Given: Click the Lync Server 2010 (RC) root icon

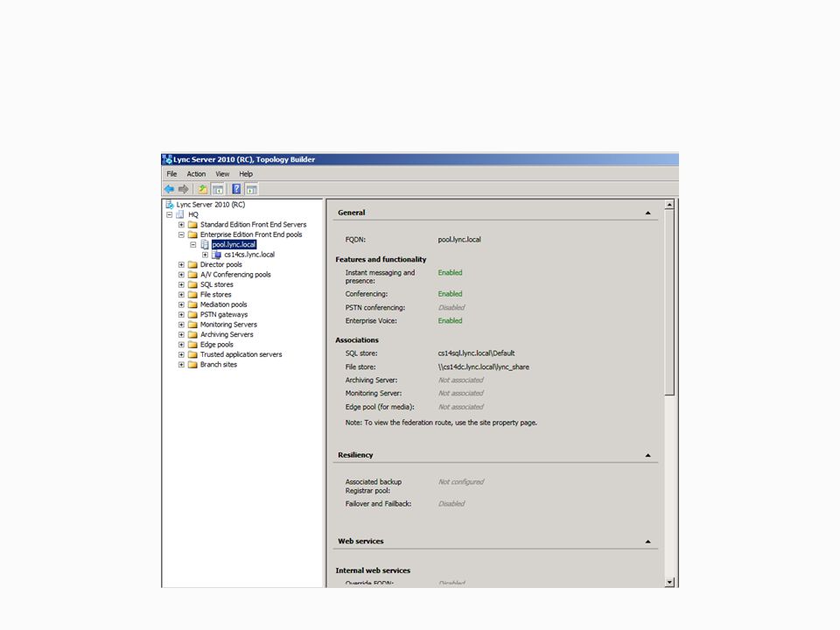Looking at the screenshot, I should click(x=170, y=205).
